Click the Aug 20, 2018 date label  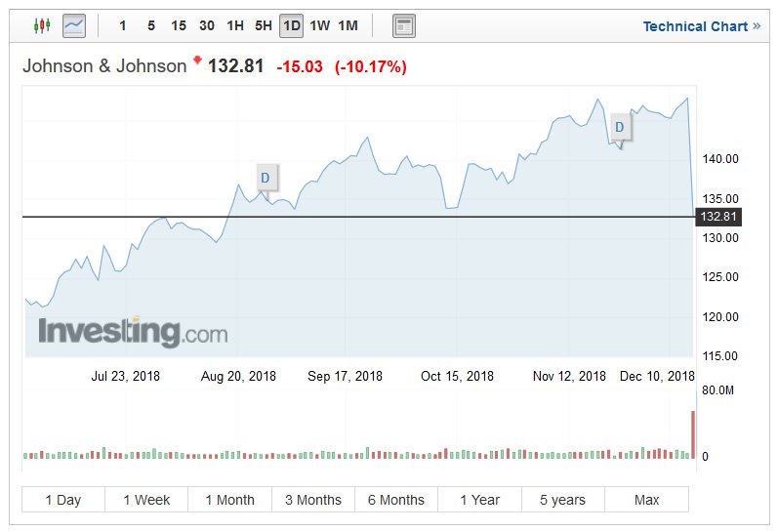(238, 376)
